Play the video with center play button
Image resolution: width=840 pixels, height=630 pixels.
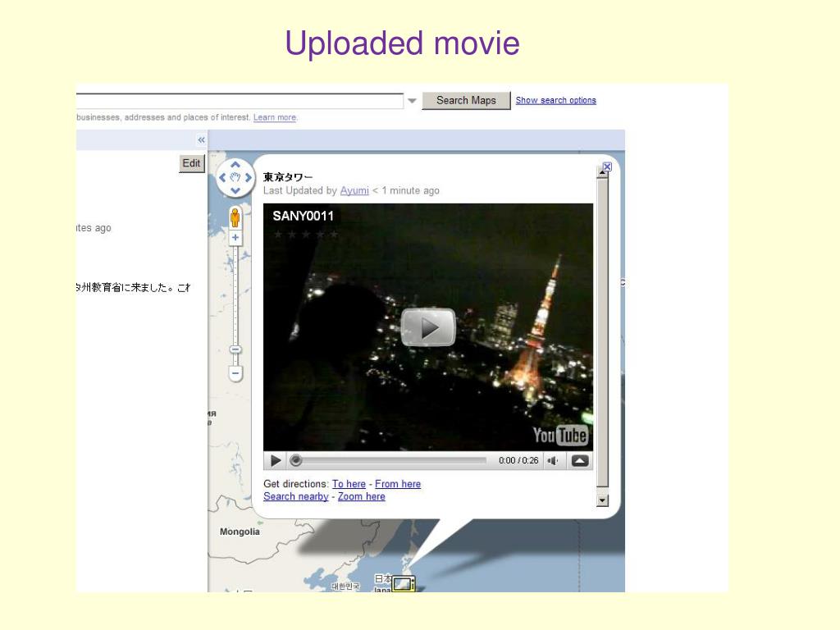coord(428,326)
